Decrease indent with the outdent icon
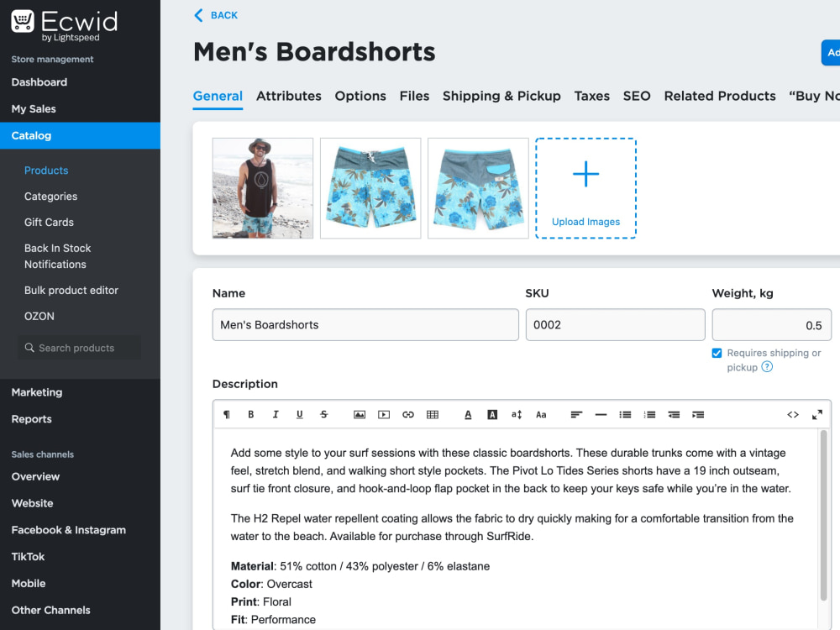This screenshot has width=840, height=630. [674, 415]
